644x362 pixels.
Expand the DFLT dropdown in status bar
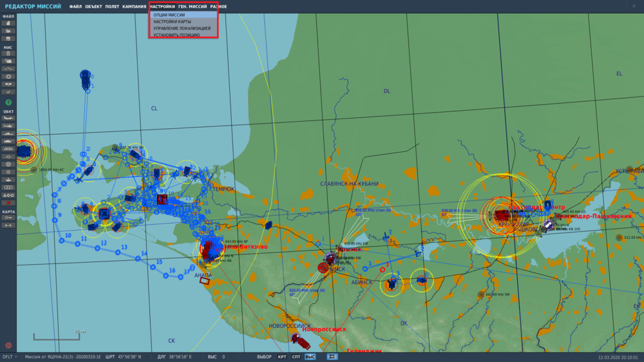(10, 357)
